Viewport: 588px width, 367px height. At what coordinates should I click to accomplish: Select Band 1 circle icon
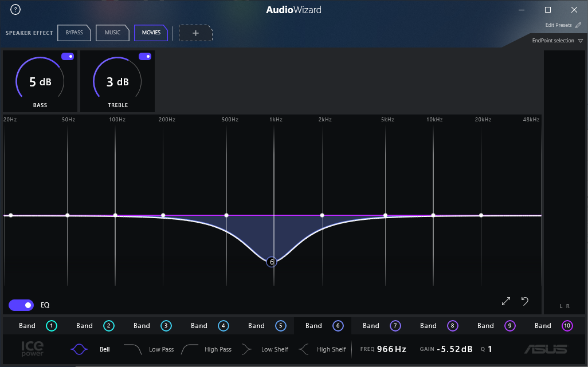click(x=52, y=326)
